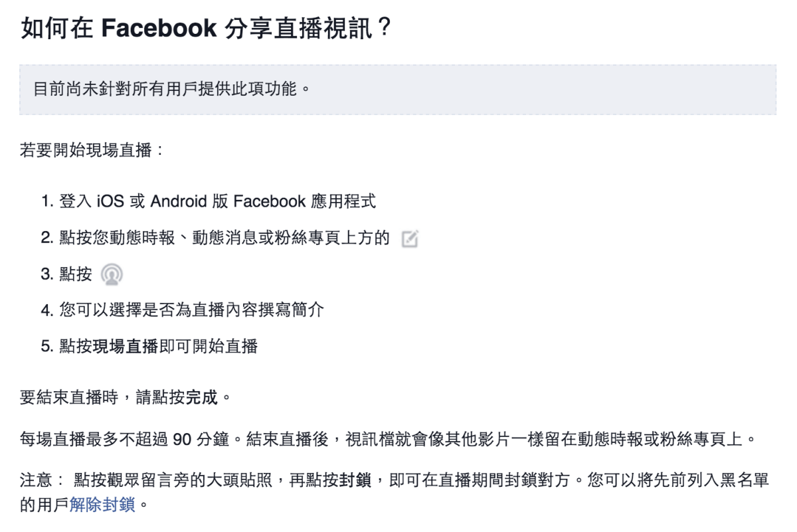Click 要結束直播時 sentence
This screenshot has width=797, height=532.
(x=128, y=399)
